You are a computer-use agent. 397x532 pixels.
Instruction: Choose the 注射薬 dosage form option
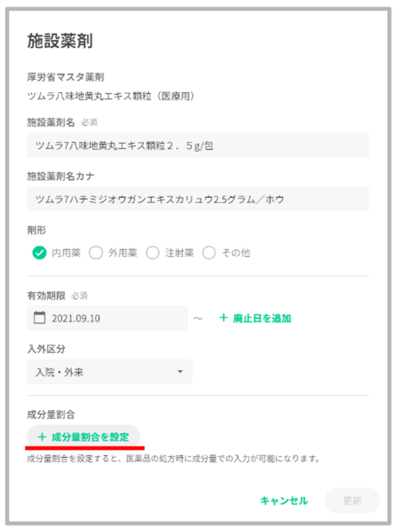(x=152, y=253)
